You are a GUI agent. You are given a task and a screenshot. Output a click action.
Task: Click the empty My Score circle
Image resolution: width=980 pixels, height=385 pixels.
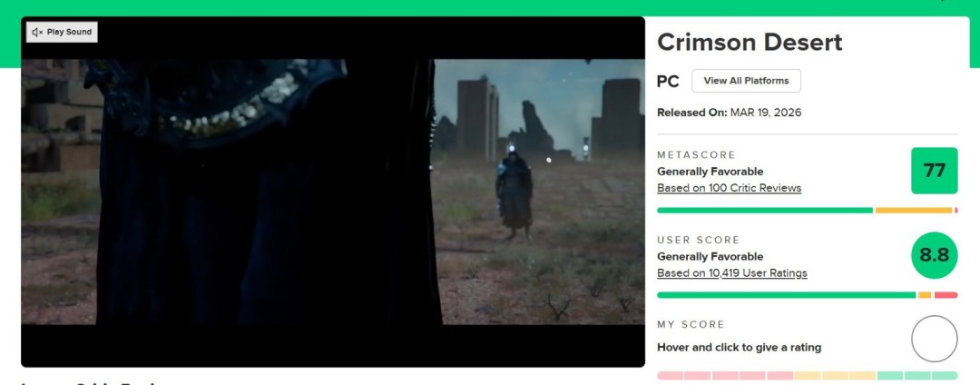[x=934, y=339]
